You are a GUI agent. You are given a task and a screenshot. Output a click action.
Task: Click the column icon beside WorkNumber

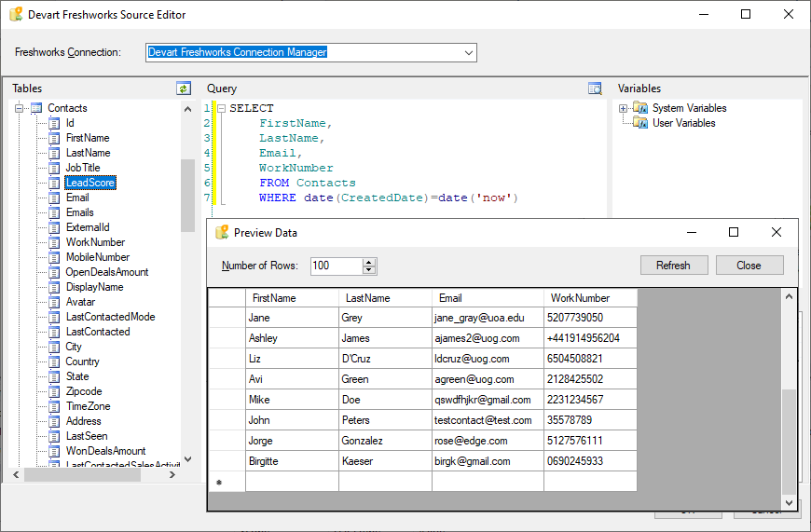[x=54, y=242]
